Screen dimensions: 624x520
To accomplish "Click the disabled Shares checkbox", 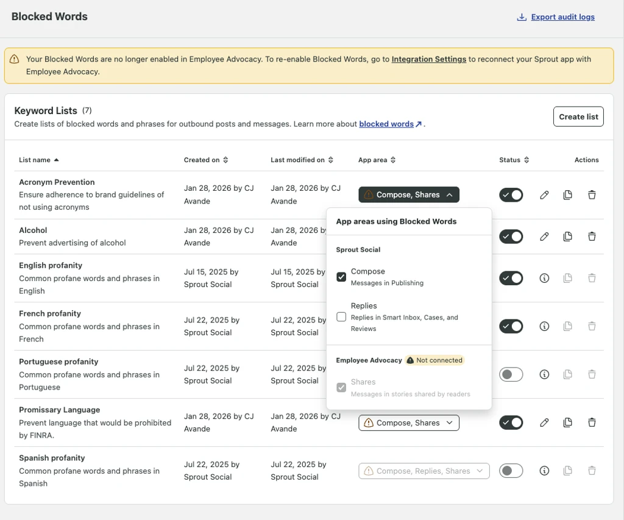I will coord(341,388).
